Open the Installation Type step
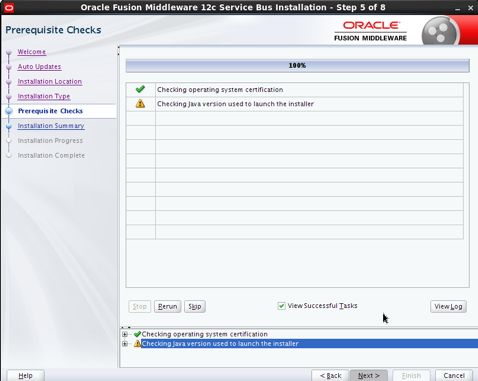This screenshot has width=478, height=381. (x=44, y=96)
